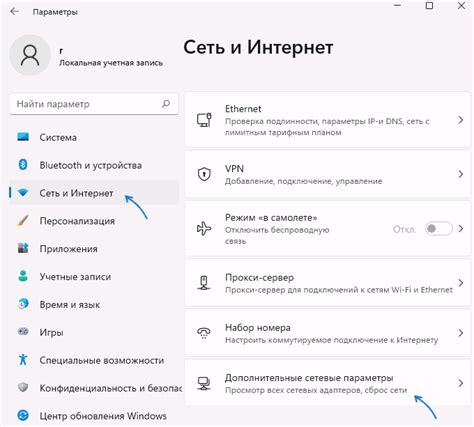Viewport: 474px width, 427px height.
Task: Click the Конфиденциальность shield icon
Action: point(23,387)
